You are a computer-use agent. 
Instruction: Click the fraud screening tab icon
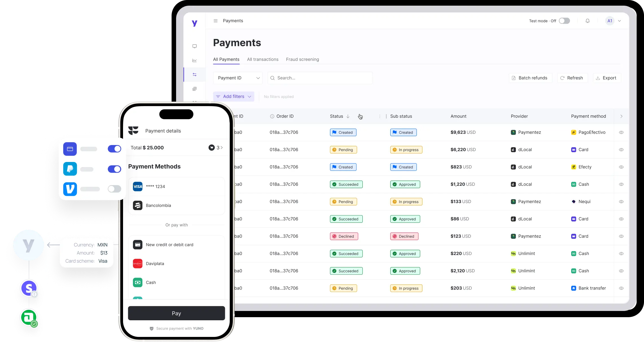click(303, 59)
